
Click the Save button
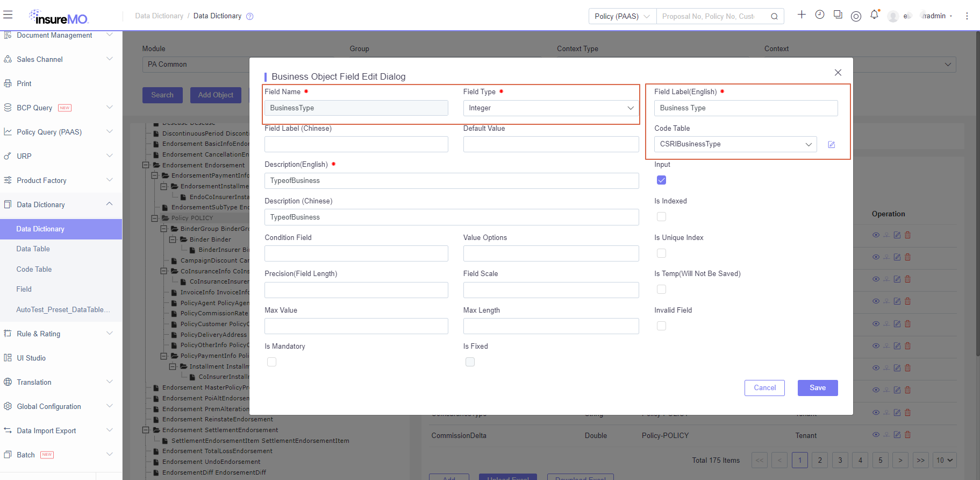pyautogui.click(x=818, y=388)
